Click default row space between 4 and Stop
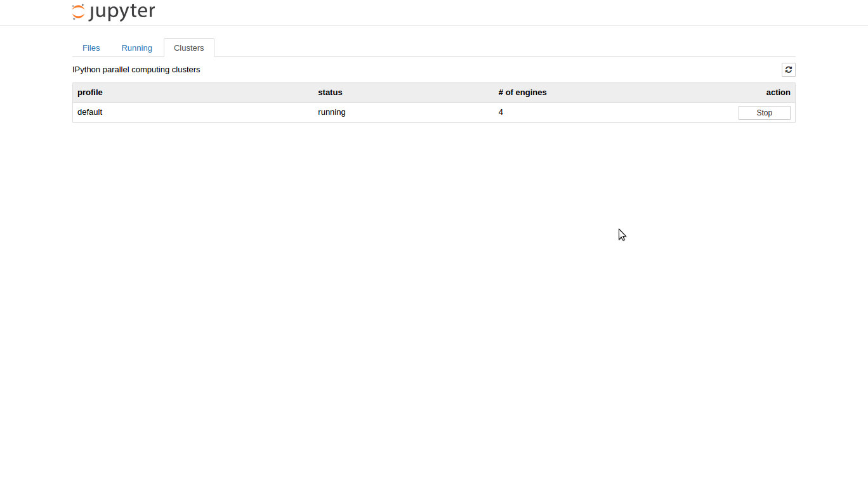The height and width of the screenshot is (487, 868). pyautogui.click(x=622, y=112)
